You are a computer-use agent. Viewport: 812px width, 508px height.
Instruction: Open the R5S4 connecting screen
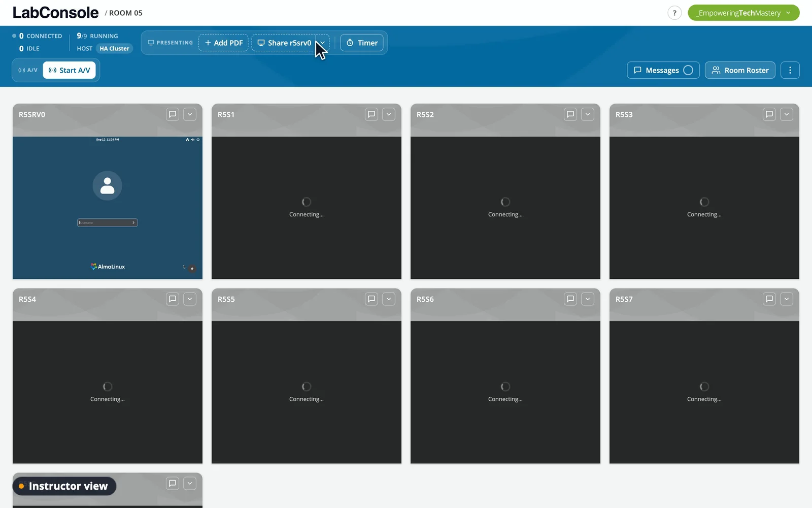coord(108,392)
